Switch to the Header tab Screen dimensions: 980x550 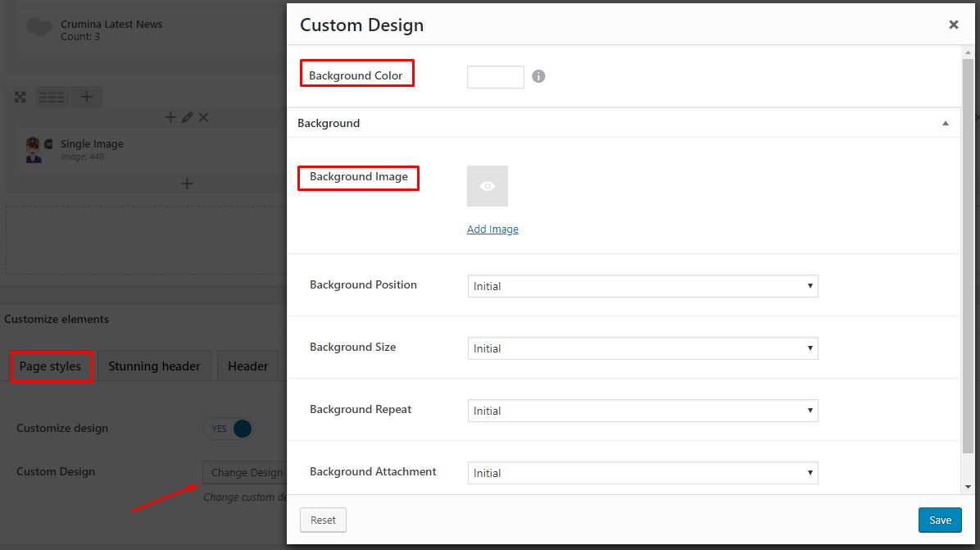tap(248, 366)
